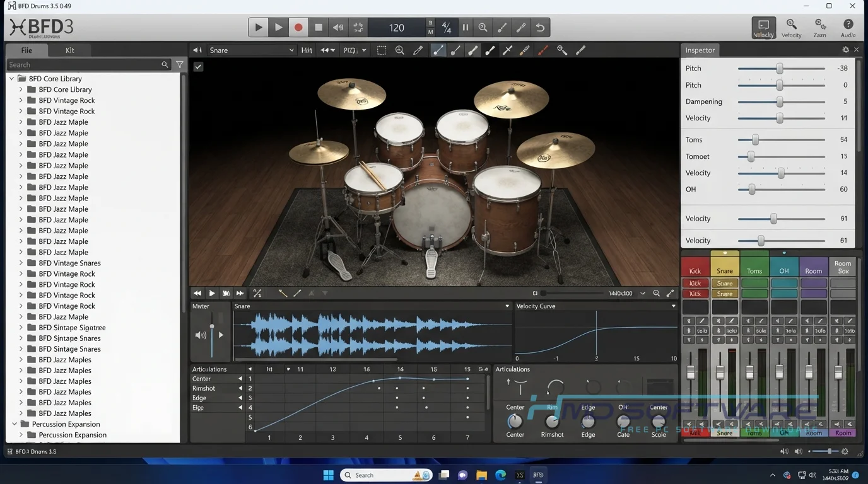Stop playback with the square Stop button
The width and height of the screenshot is (868, 484).
pos(319,27)
